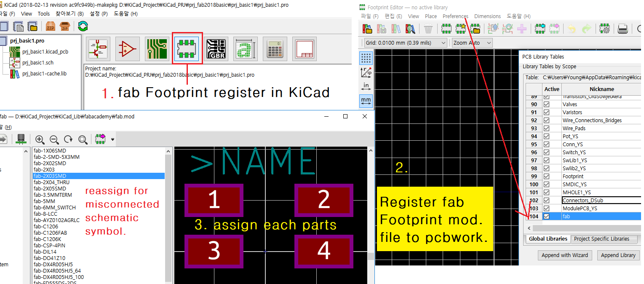Uncheck Active for Varistors library
The width and height of the screenshot is (644, 284).
[547, 113]
